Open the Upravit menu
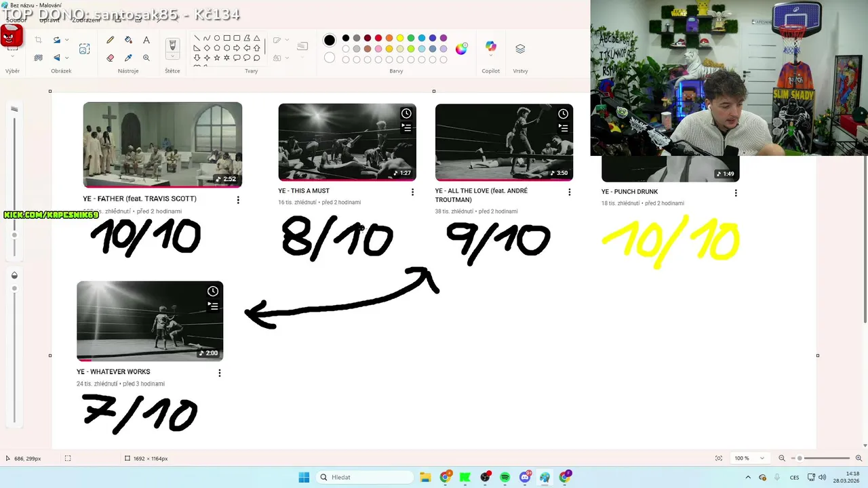Viewport: 868px width, 488px height. click(48, 20)
